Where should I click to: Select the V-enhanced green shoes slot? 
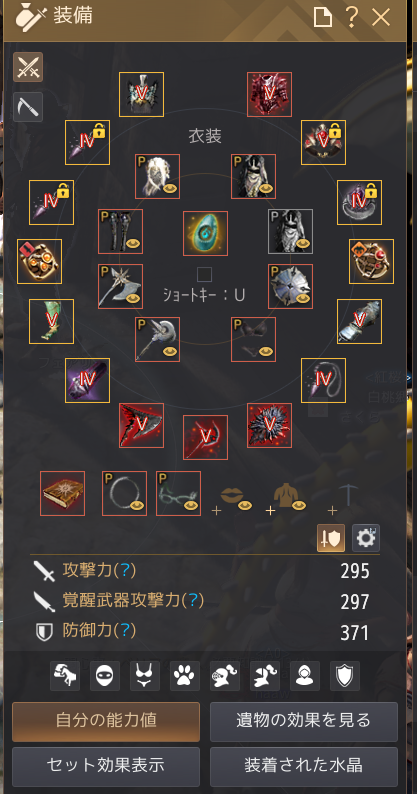51,322
